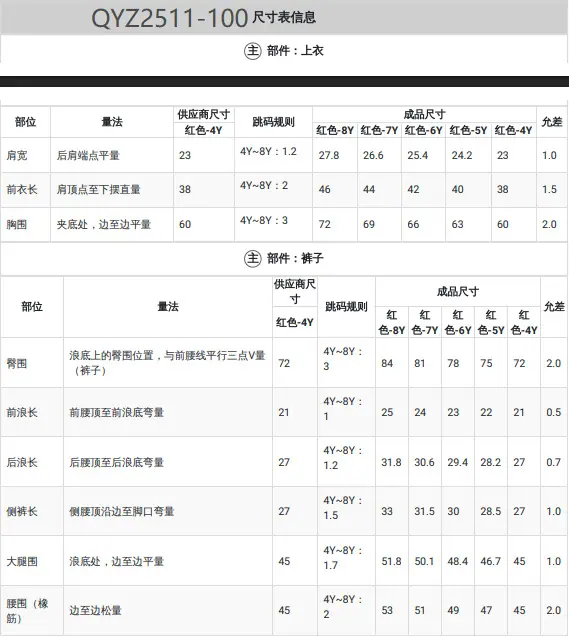
Task: Click the 肩宽 红色-7Y value 26.6
Action: click(373, 155)
